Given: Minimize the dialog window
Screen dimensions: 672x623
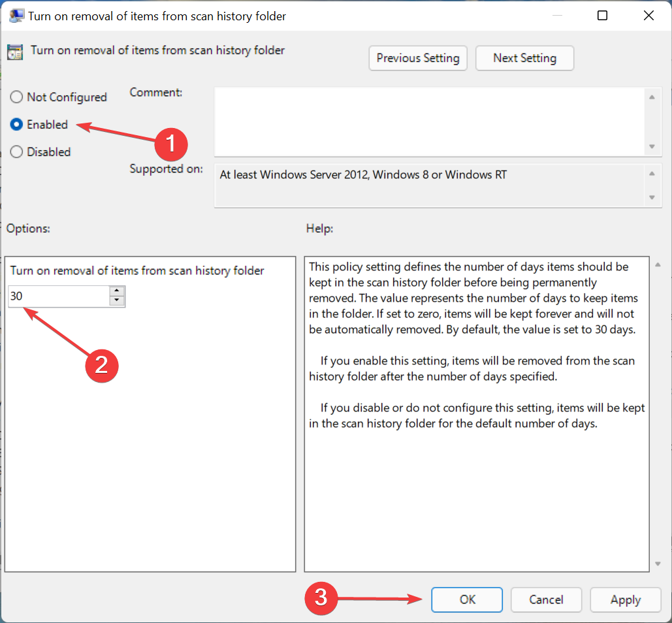Looking at the screenshot, I should click(557, 16).
